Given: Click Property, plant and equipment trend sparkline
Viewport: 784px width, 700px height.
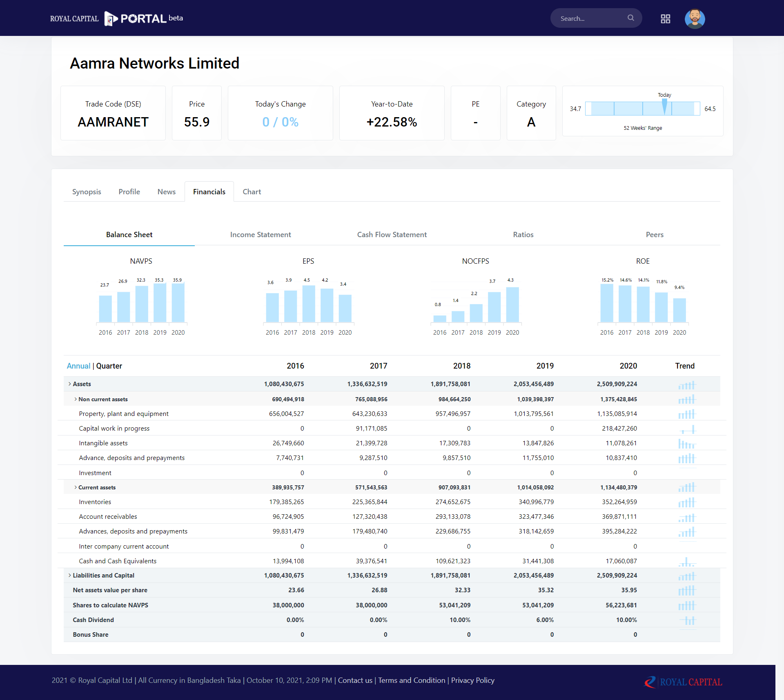Looking at the screenshot, I should (687, 414).
